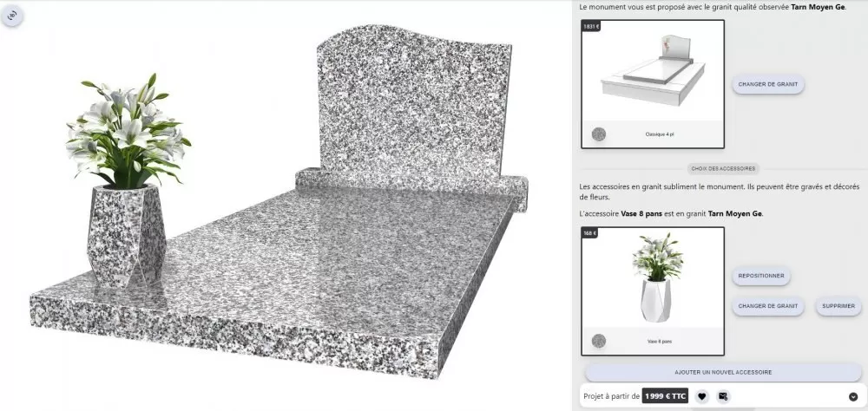The width and height of the screenshot is (868, 411).
Task: Click the 3D view rotation icon
Action: click(x=11, y=15)
